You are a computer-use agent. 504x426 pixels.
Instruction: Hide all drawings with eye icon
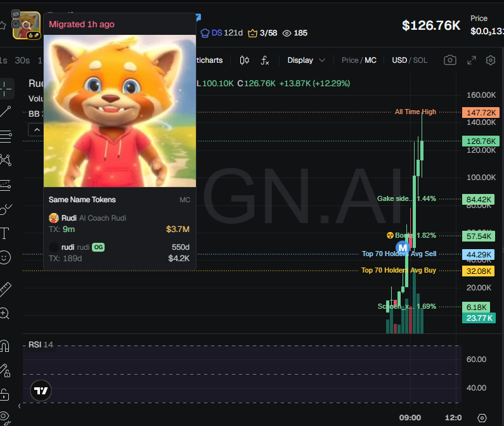[5, 418]
